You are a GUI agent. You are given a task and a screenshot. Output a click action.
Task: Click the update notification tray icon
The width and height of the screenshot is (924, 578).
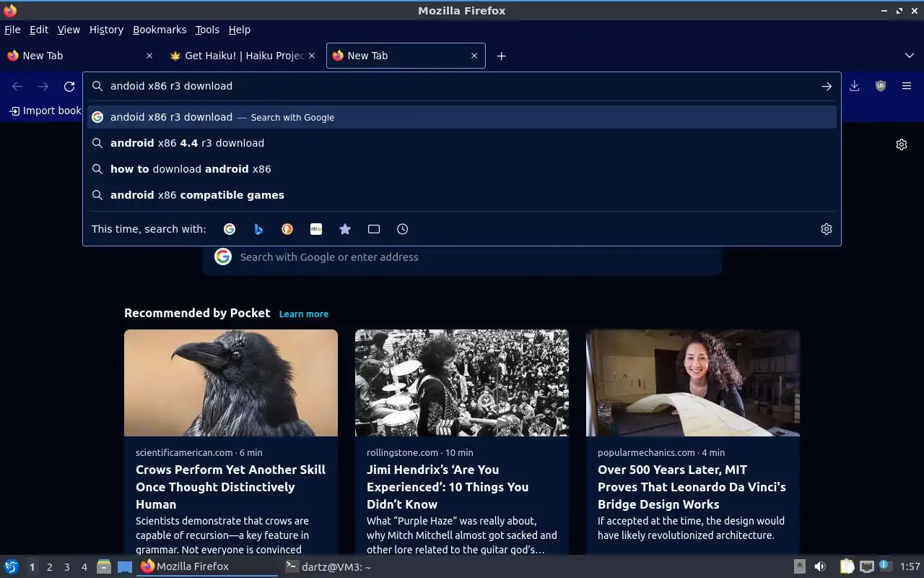click(x=886, y=566)
